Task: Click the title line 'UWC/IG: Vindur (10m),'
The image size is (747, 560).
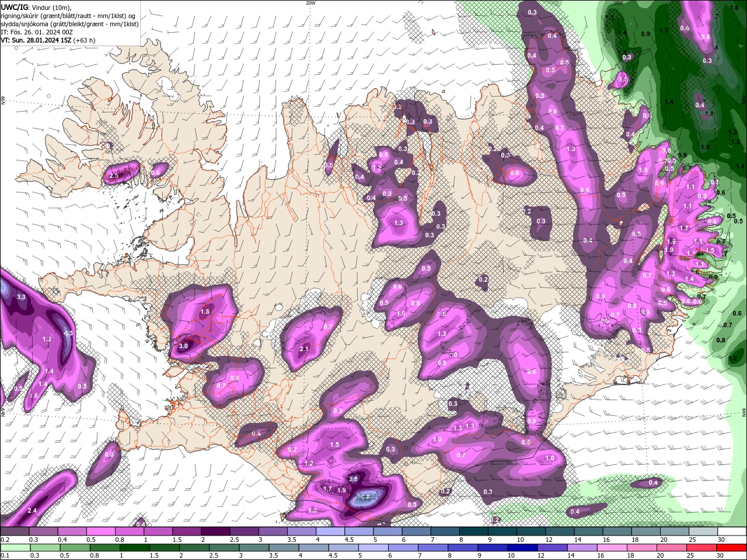Action: pos(36,7)
